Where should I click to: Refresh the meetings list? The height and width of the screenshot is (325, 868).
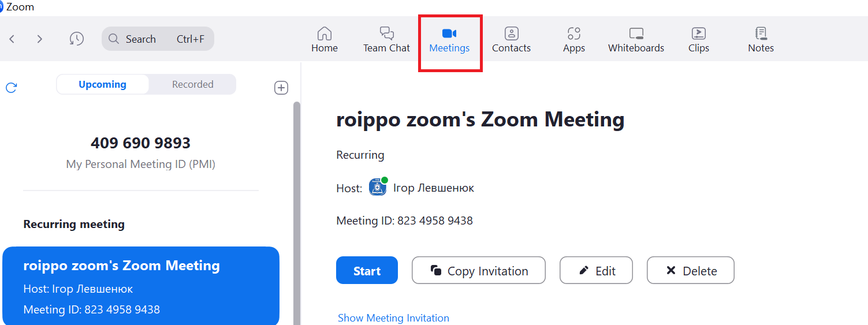click(x=11, y=88)
